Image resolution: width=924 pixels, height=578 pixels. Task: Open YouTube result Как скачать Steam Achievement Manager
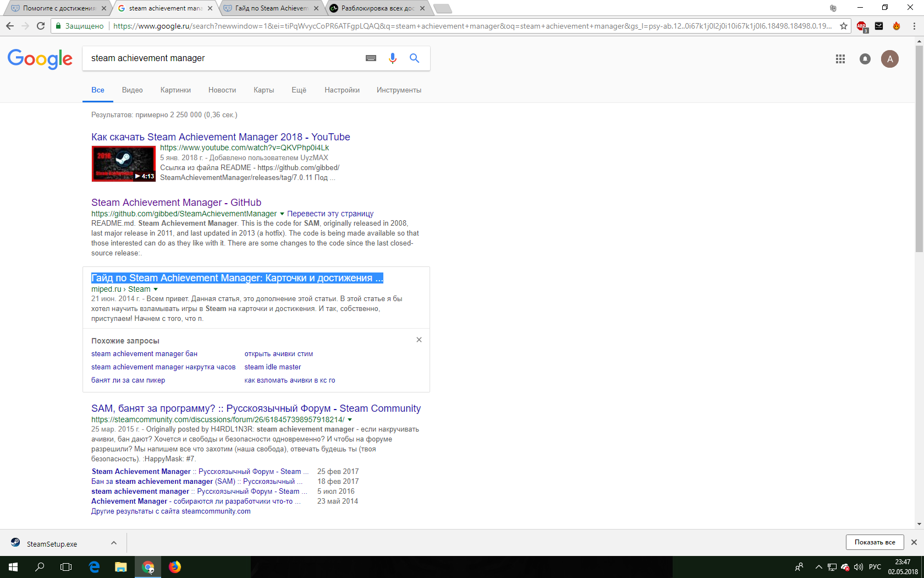[x=221, y=137]
